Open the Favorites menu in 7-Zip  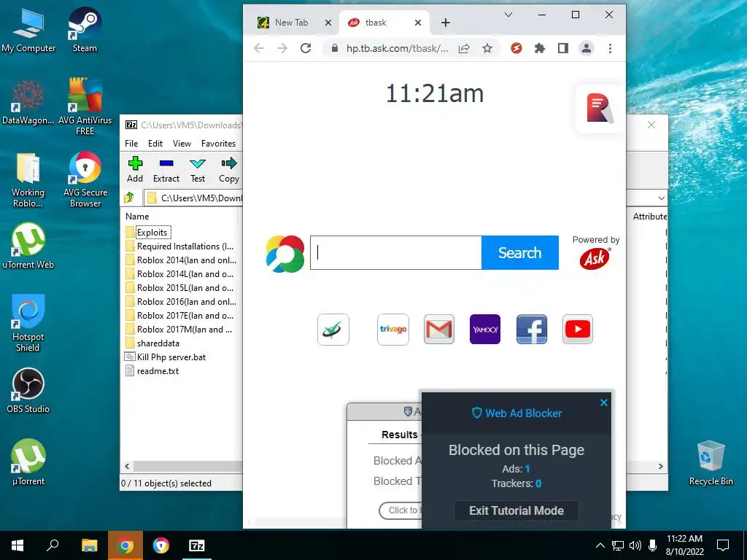coord(218,144)
